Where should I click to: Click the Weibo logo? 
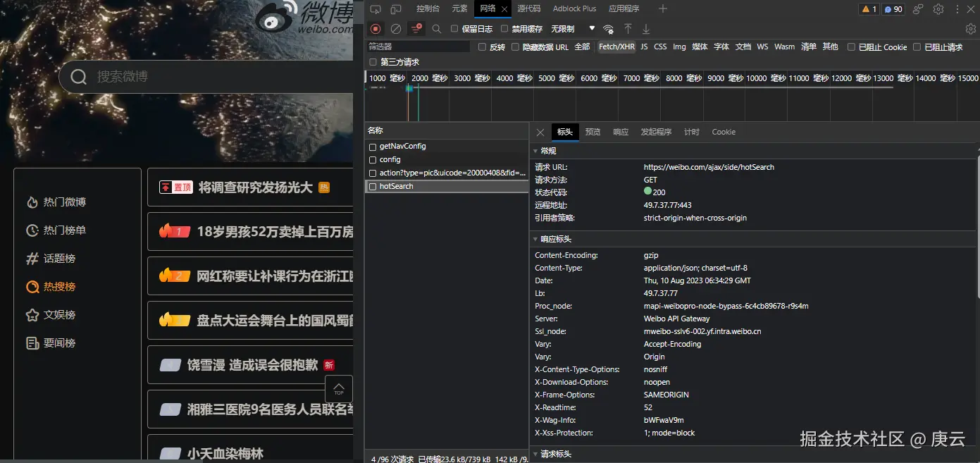click(304, 18)
